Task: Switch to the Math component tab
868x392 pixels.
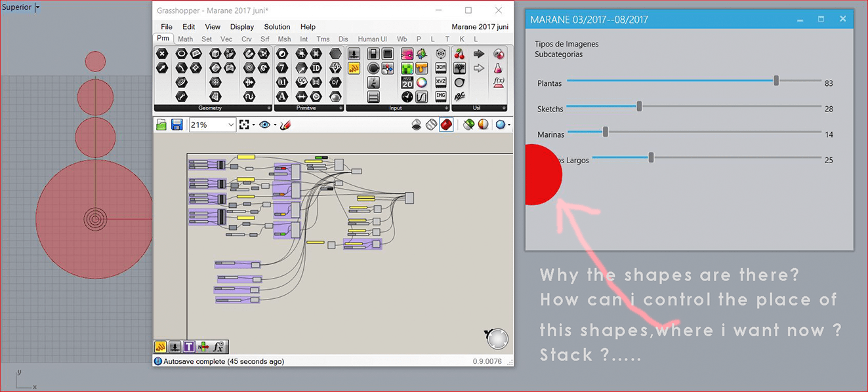Action: click(x=186, y=39)
